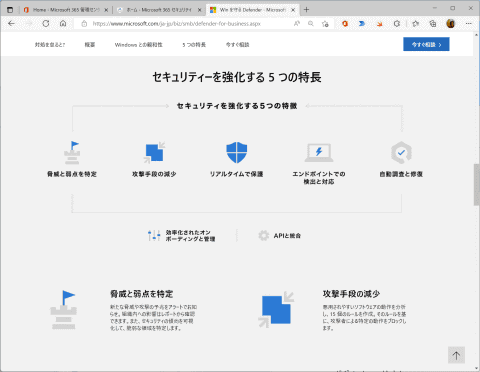The width and height of the screenshot is (480, 372).
Task: Switch to Microsoft 365 セキュリティ tab
Action: click(159, 10)
